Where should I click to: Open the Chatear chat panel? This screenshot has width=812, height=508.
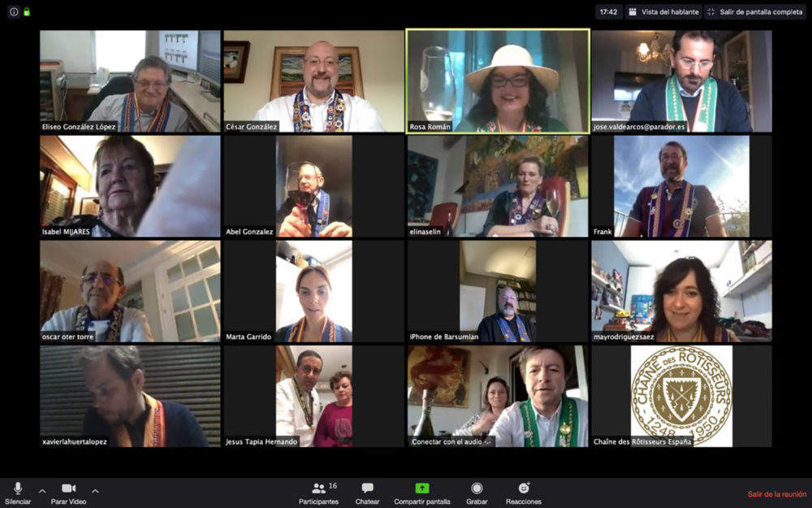367,493
